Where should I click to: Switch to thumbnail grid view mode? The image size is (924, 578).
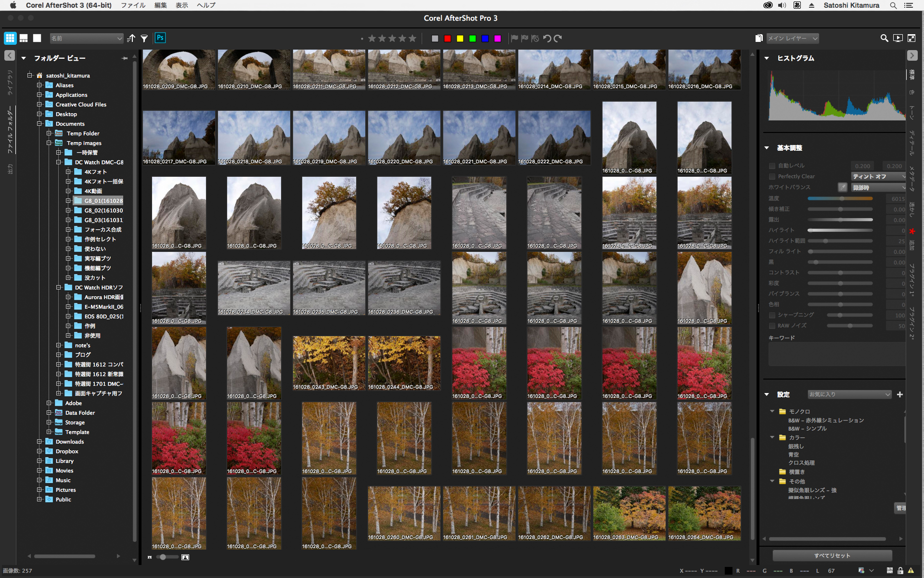click(10, 38)
